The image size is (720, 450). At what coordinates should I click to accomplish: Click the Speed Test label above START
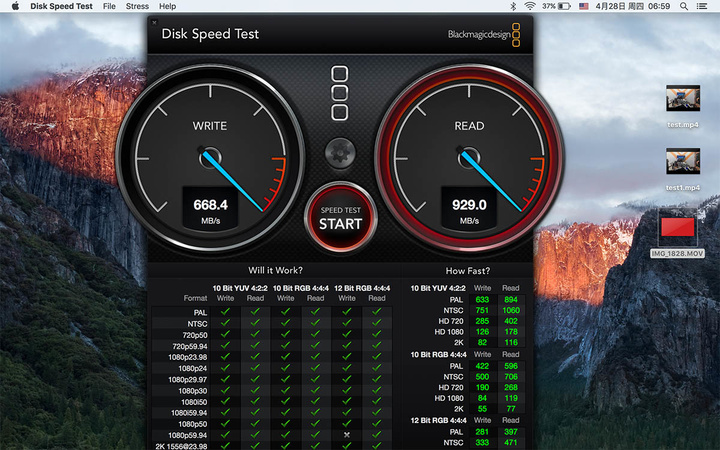(x=340, y=210)
